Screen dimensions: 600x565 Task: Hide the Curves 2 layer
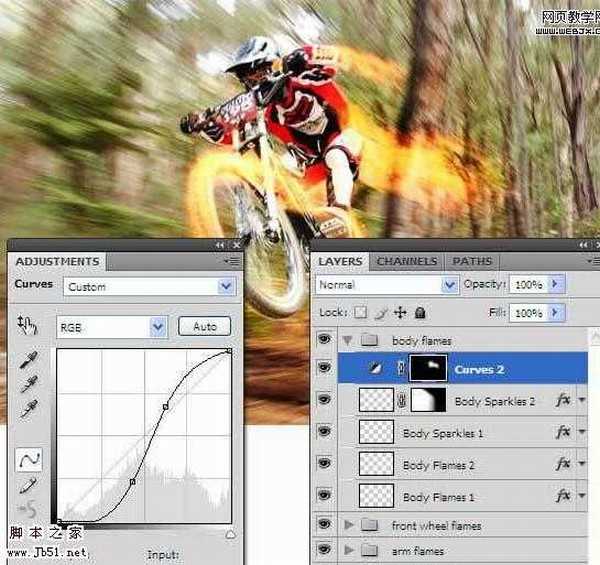pos(324,368)
